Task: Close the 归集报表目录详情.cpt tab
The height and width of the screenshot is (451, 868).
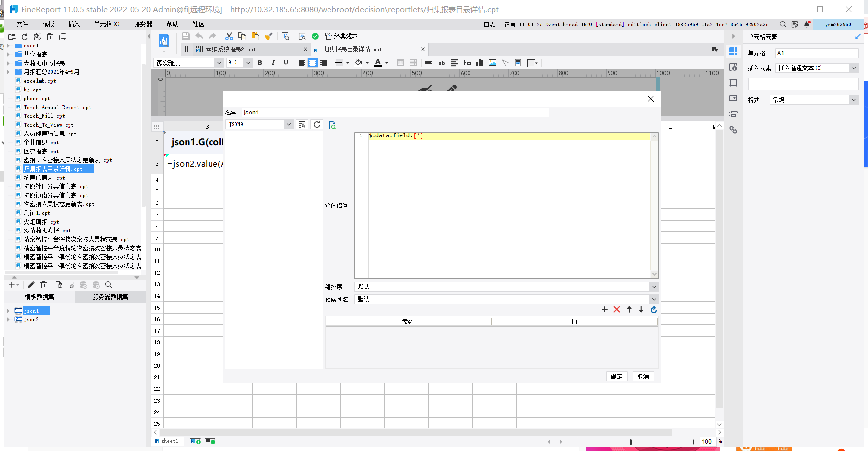Action: [x=423, y=49]
